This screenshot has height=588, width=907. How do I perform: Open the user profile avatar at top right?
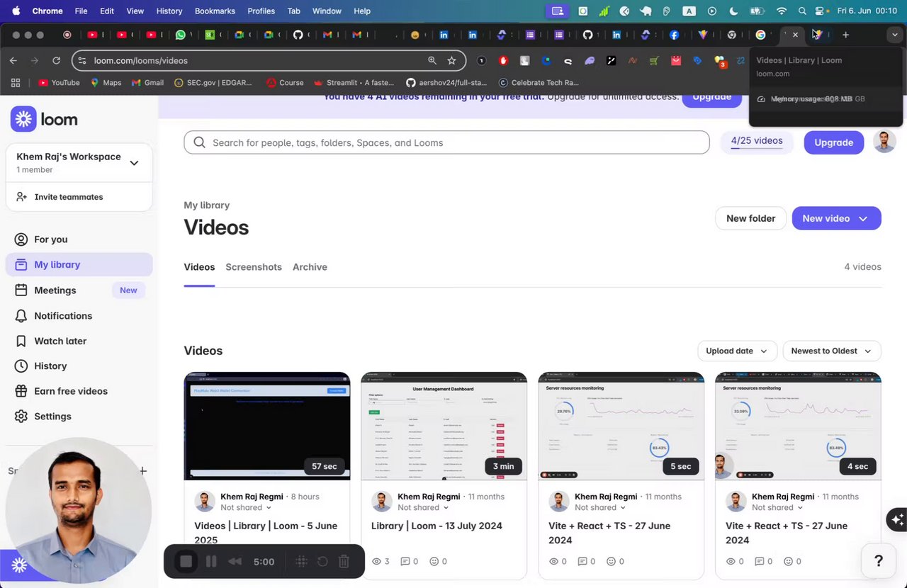[884, 142]
